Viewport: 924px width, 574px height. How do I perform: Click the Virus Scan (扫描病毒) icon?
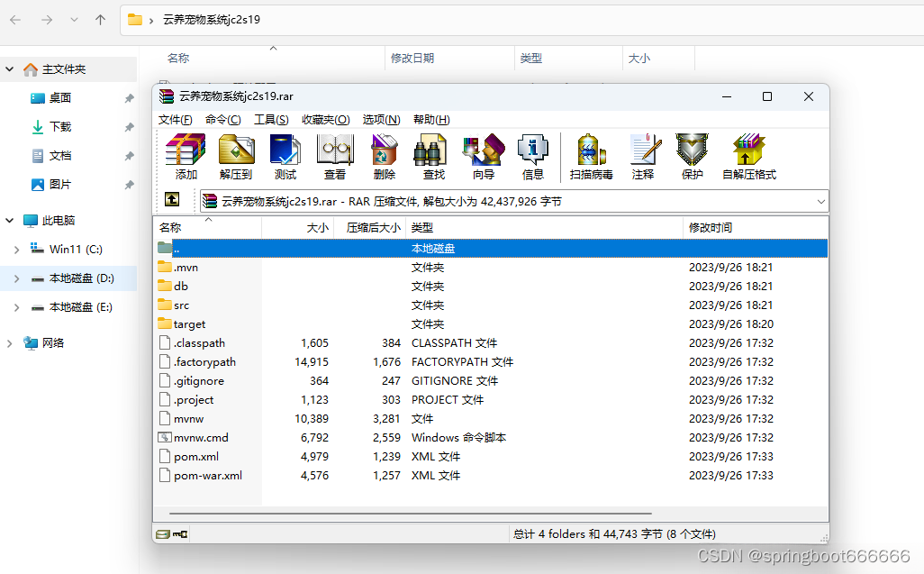(x=591, y=150)
